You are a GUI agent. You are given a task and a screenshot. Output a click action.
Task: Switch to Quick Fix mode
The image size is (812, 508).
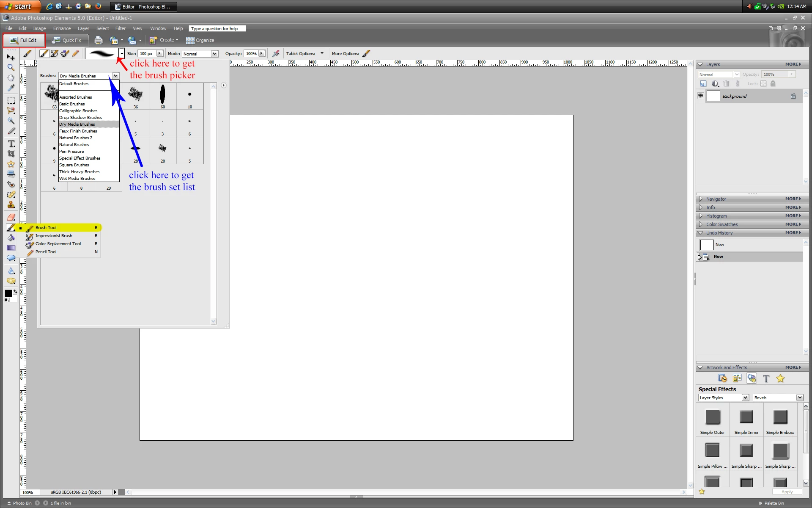click(x=67, y=40)
